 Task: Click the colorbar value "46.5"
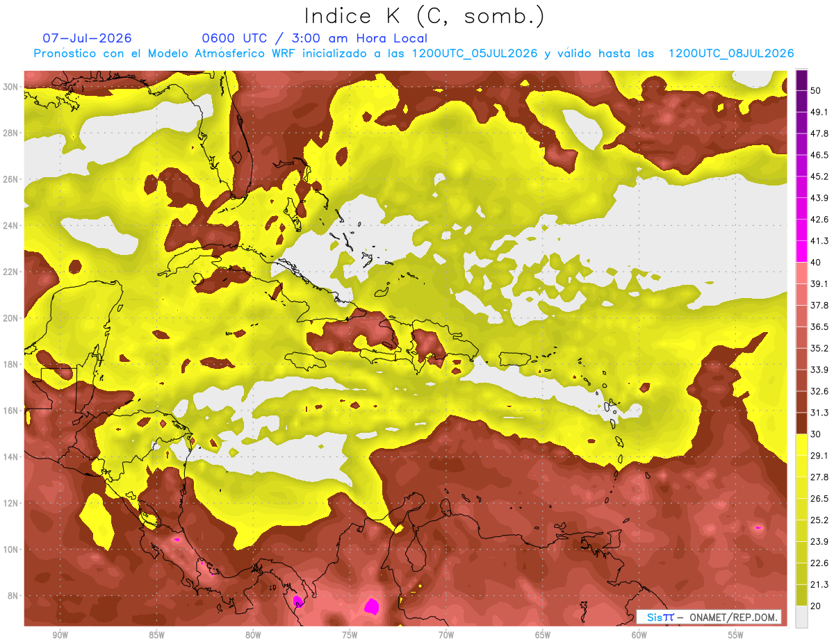click(x=819, y=155)
